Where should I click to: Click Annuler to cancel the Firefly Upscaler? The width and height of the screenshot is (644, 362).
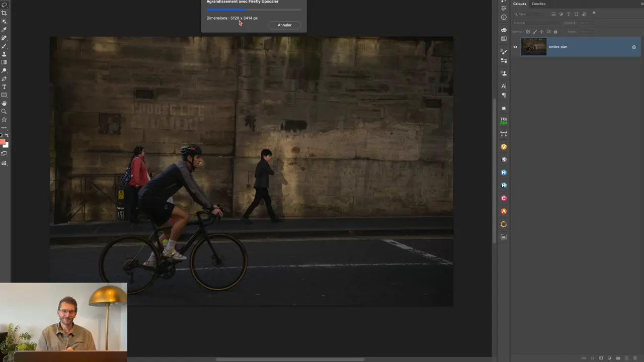point(285,25)
